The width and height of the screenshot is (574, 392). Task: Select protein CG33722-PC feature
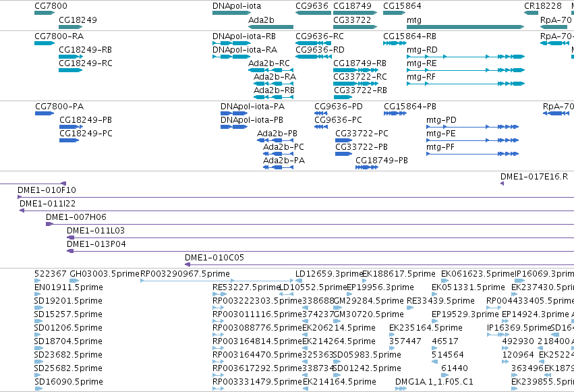pos(343,140)
